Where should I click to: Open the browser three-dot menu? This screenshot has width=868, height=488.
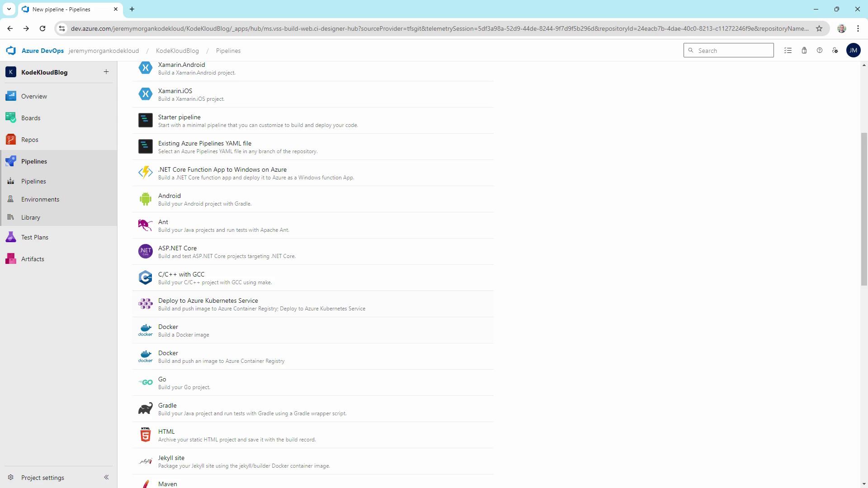tap(858, 28)
